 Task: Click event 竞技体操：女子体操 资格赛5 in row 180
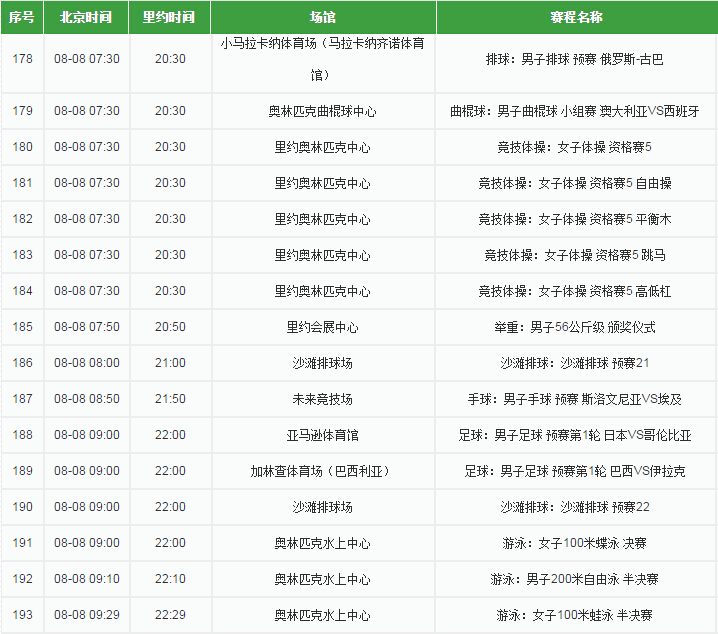575,147
